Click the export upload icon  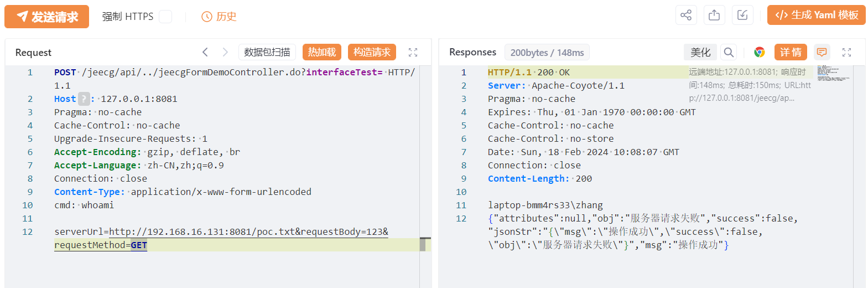coord(714,15)
